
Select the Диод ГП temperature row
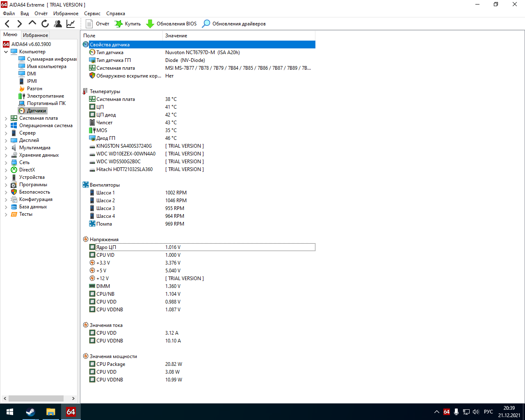tap(199, 138)
